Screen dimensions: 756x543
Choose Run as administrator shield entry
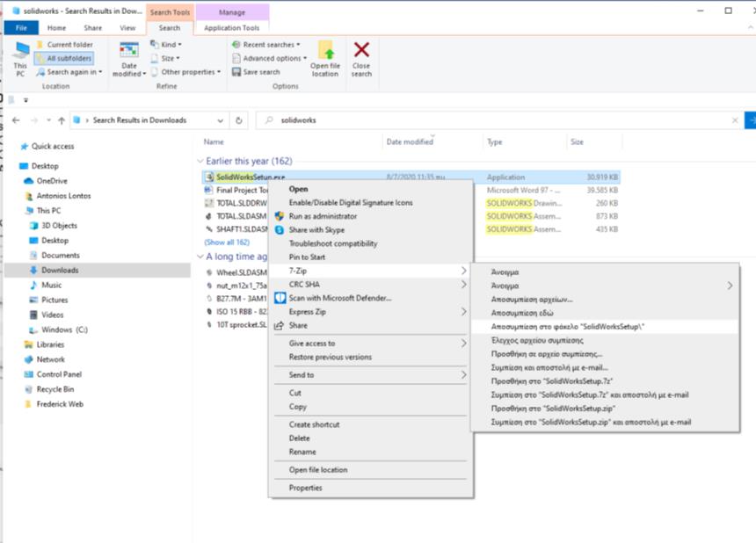[323, 216]
